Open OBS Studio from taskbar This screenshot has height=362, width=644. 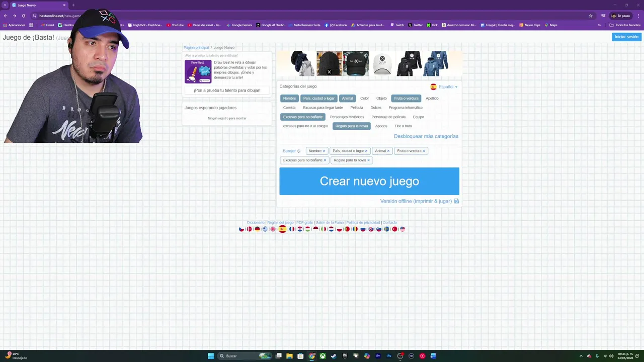[400, 356]
